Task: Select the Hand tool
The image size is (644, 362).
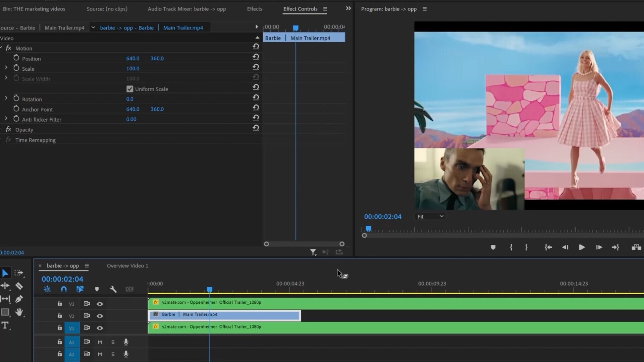Action: pyautogui.click(x=19, y=312)
